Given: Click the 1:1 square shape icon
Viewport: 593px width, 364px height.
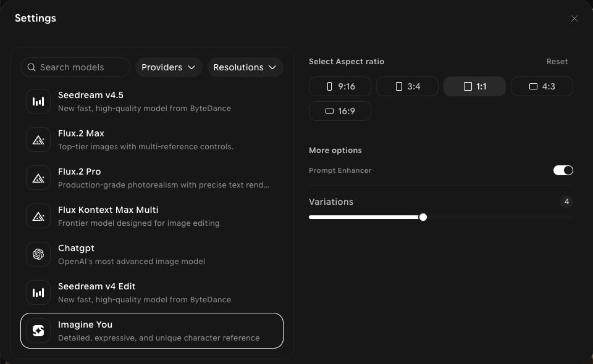Looking at the screenshot, I should pos(468,86).
